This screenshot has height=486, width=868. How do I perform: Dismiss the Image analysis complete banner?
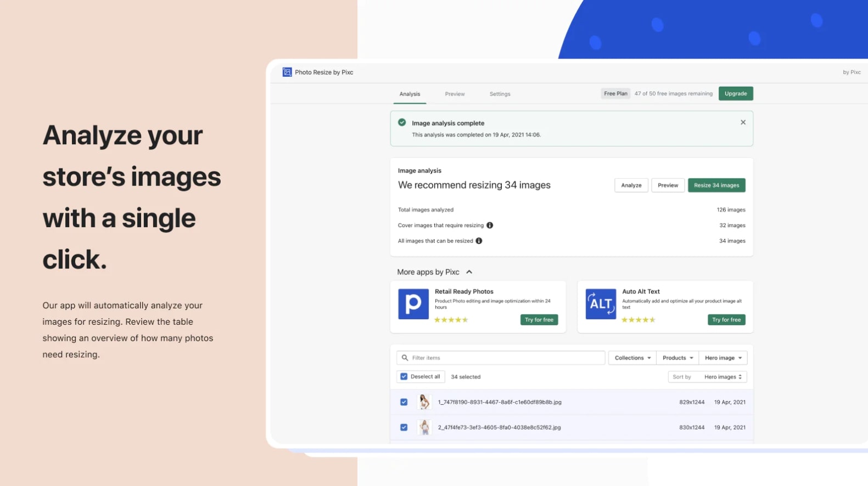[x=743, y=122]
